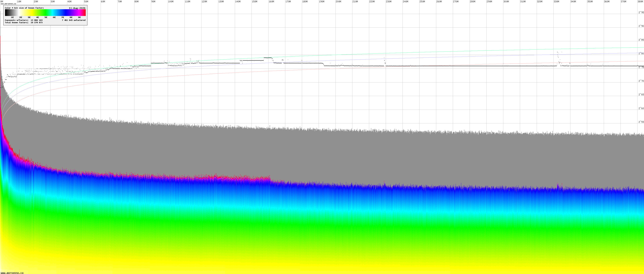The height and width of the screenshot is (274, 644).
Task: Click the "40M" axis label
Action: [x=69, y=2]
